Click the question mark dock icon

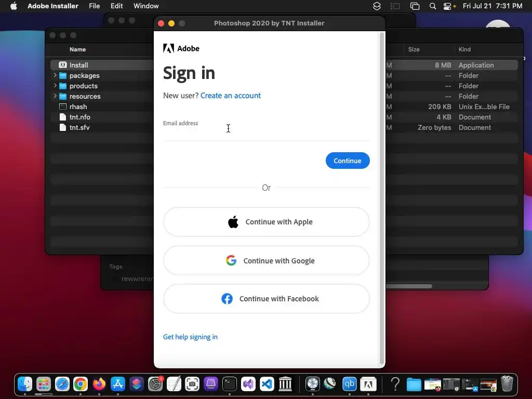pyautogui.click(x=395, y=384)
